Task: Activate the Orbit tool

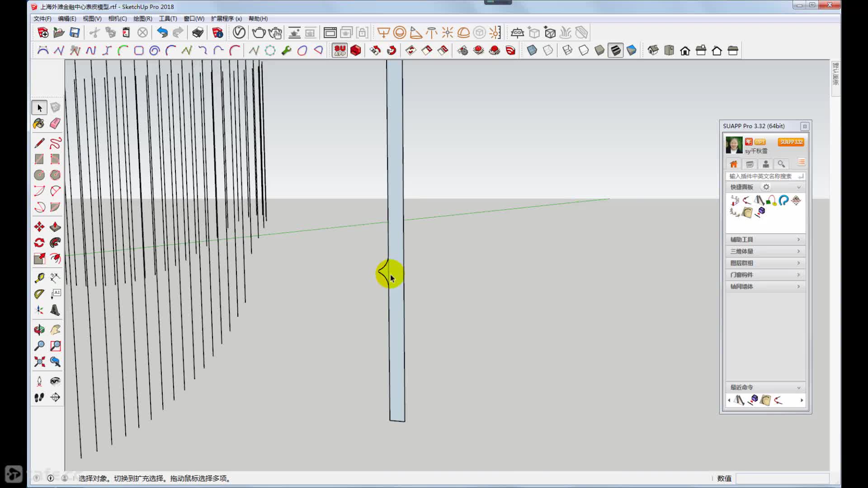Action: coord(39,329)
